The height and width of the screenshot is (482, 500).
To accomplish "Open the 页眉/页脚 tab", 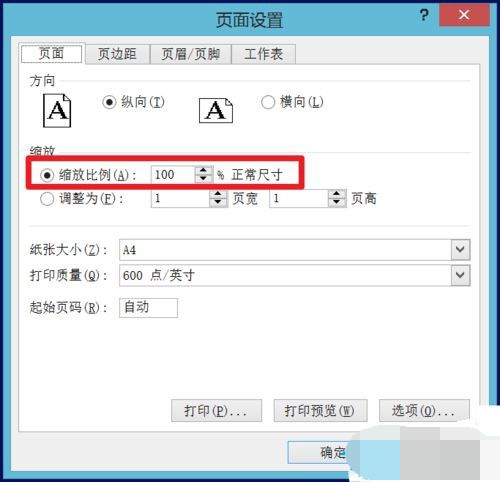I will point(190,54).
